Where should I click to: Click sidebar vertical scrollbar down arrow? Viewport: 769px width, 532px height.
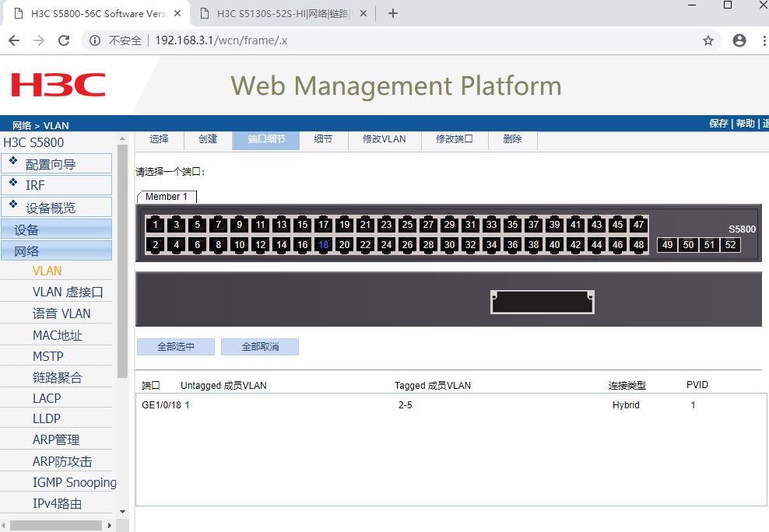click(x=123, y=512)
